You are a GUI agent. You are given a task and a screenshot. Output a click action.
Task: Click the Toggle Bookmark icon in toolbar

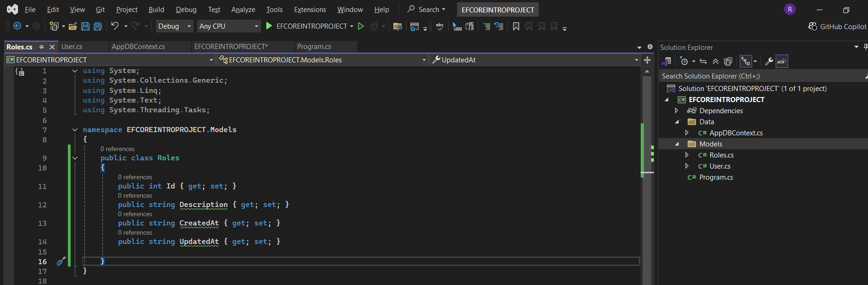516,26
